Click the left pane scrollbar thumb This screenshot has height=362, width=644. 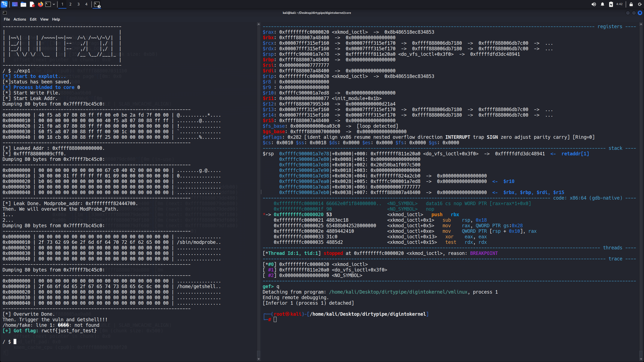coord(259,354)
